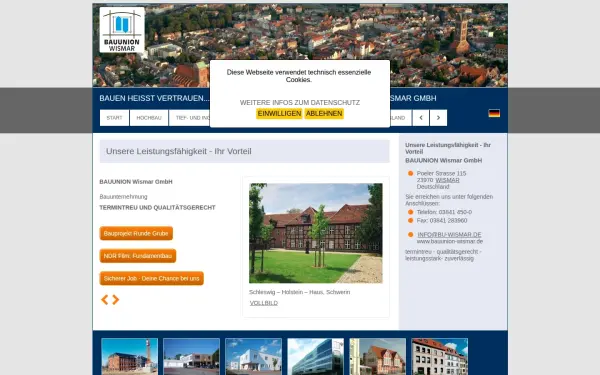Open first thumbnail of brick building with tower
Image resolution: width=600 pixels, height=375 pixels.
[x=129, y=357]
